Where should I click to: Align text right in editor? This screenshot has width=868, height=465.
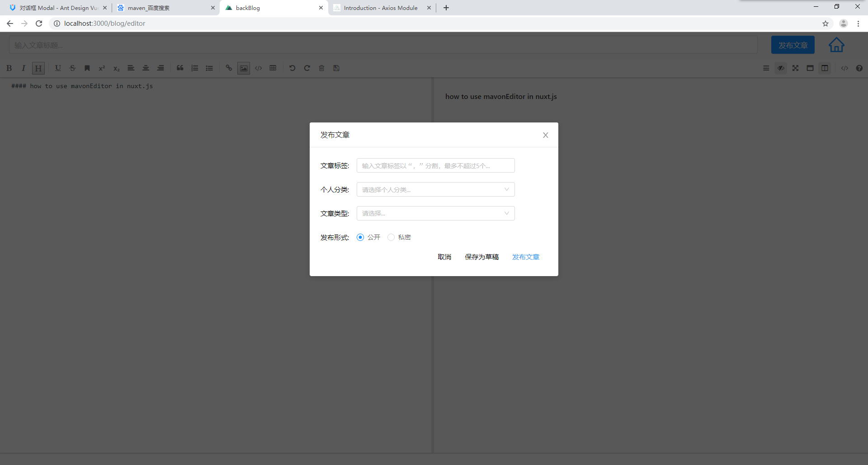[160, 68]
